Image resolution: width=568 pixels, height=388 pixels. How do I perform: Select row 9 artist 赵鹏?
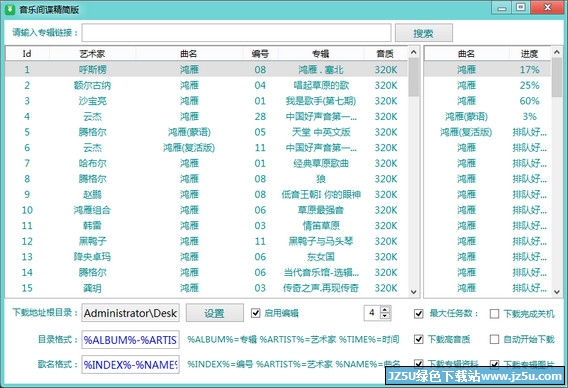tap(92, 194)
